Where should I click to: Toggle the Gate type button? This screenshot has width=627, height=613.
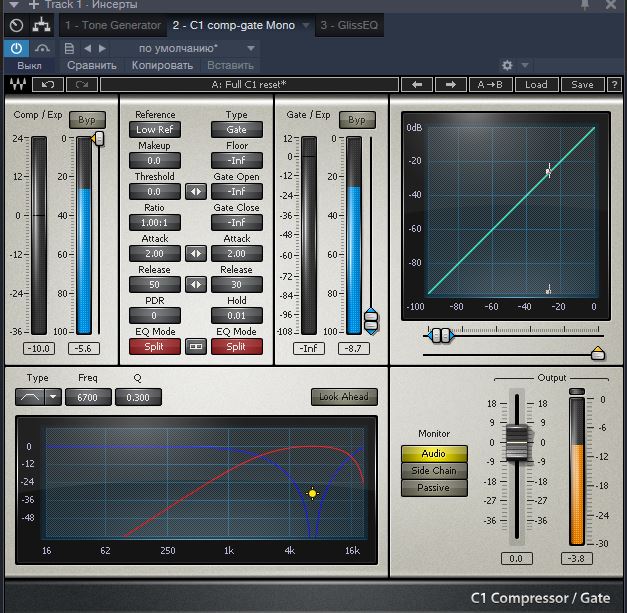(x=236, y=130)
